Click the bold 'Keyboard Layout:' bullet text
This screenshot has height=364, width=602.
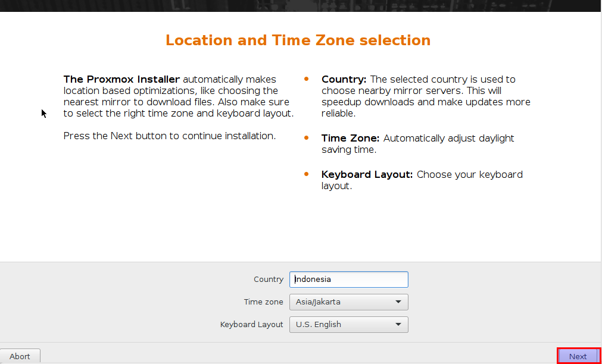click(x=367, y=174)
